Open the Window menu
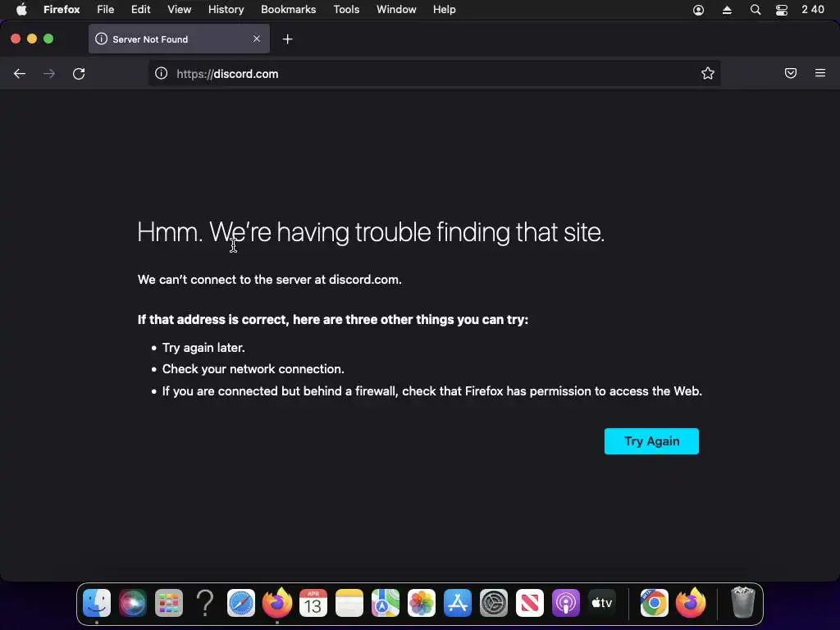The image size is (840, 630). coord(396,10)
